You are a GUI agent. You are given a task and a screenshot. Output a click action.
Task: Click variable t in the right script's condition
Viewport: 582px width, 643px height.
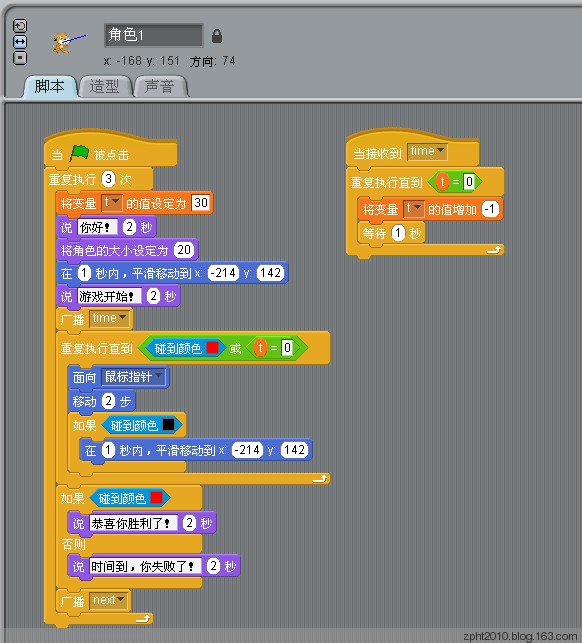point(442,182)
